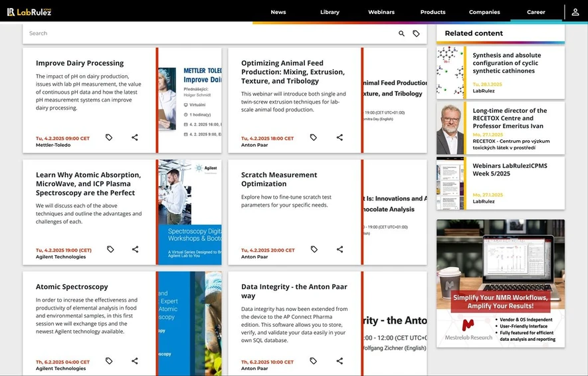Click Mettler-Toledo under Improve Dairy Processing
This screenshot has height=376, width=588.
pos(53,145)
